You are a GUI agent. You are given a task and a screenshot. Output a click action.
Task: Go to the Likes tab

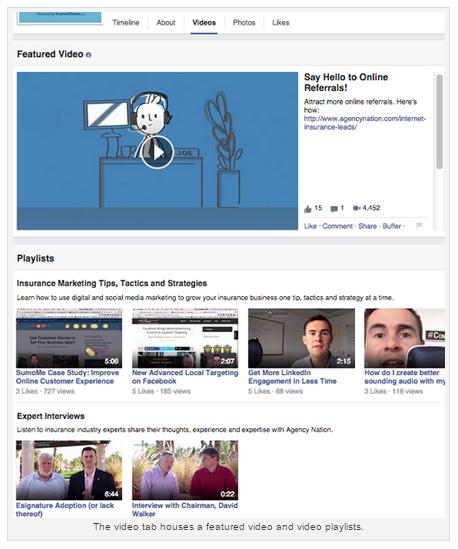click(x=280, y=23)
